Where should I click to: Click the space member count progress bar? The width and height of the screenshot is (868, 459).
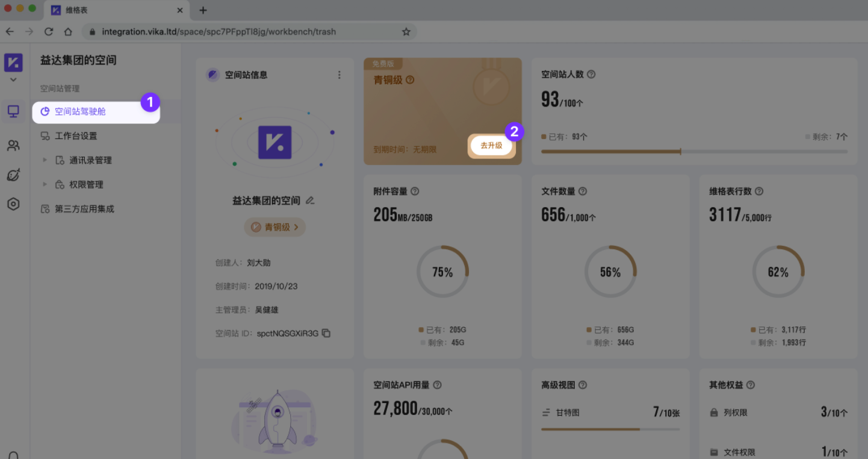693,152
